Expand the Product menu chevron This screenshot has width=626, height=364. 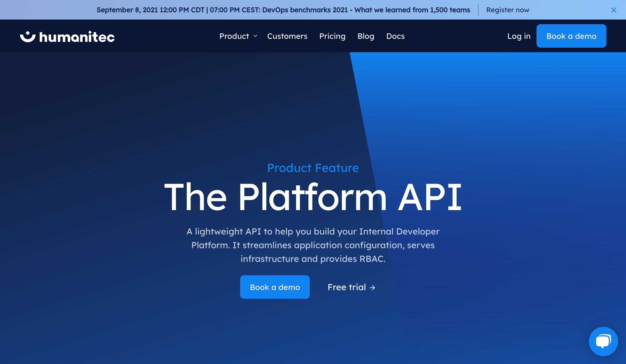click(255, 36)
